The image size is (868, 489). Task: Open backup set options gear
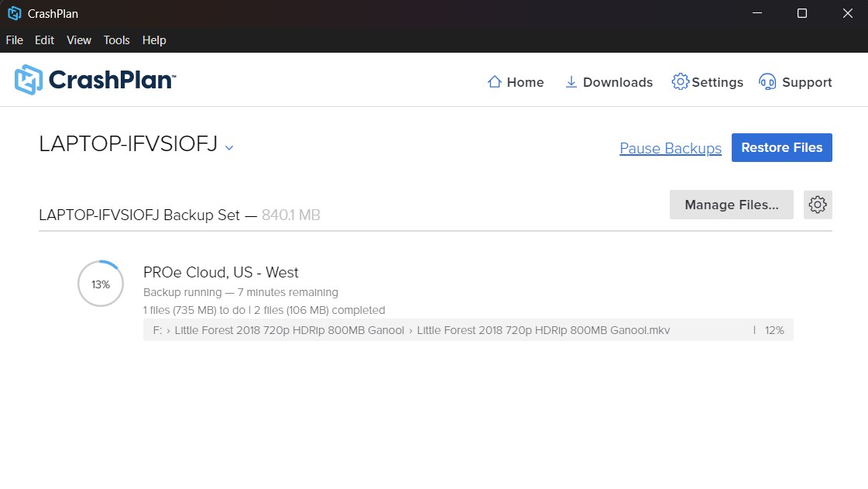[818, 205]
